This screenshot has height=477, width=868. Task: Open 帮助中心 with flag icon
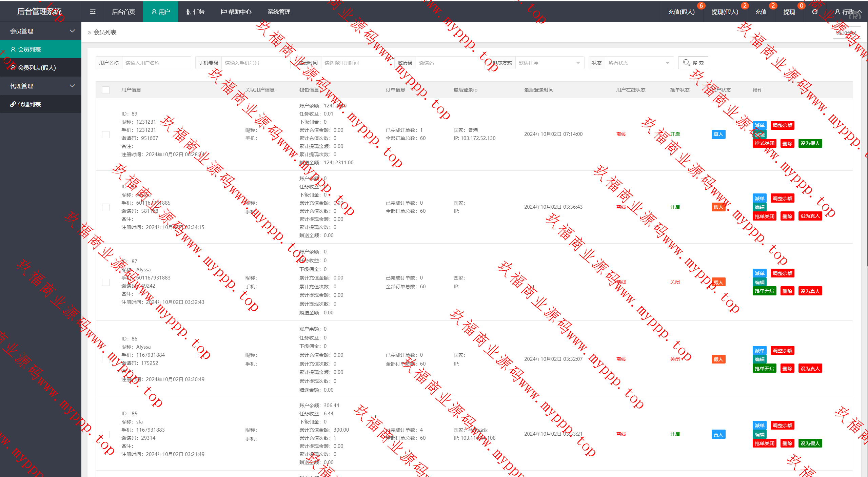(236, 12)
